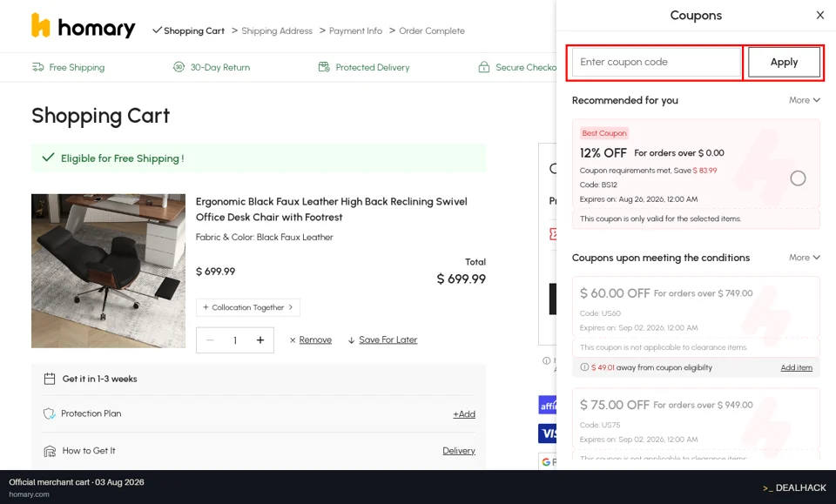The height and width of the screenshot is (504, 836).
Task: Click the 'Get it in 1-3 weeks' text
Action: (99, 379)
